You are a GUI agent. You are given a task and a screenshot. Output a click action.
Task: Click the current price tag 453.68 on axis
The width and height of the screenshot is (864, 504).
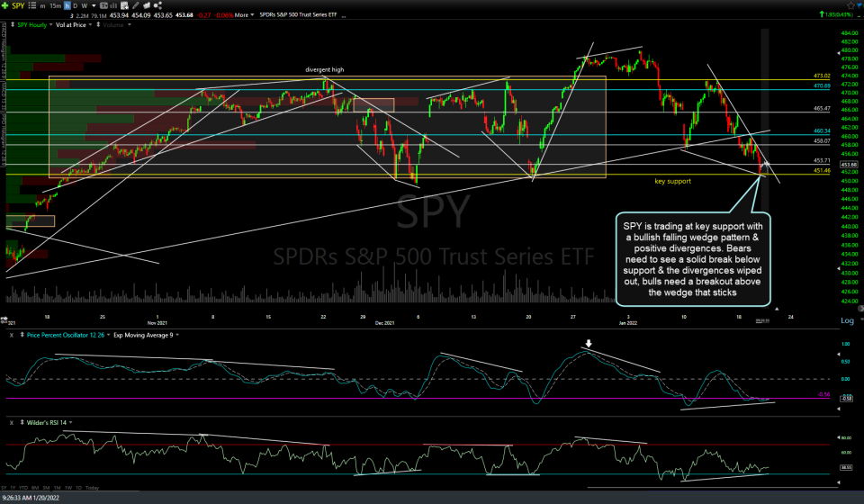[x=848, y=164]
